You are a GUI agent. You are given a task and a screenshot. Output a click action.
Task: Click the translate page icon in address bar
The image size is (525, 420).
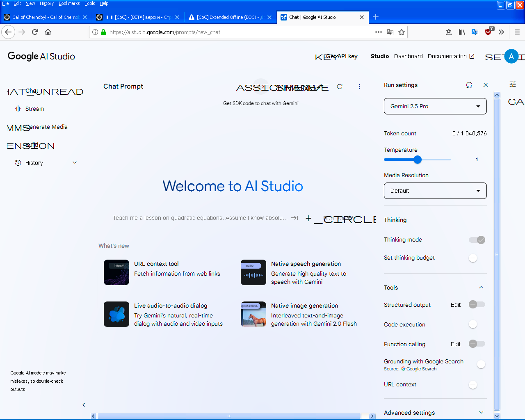(x=390, y=32)
